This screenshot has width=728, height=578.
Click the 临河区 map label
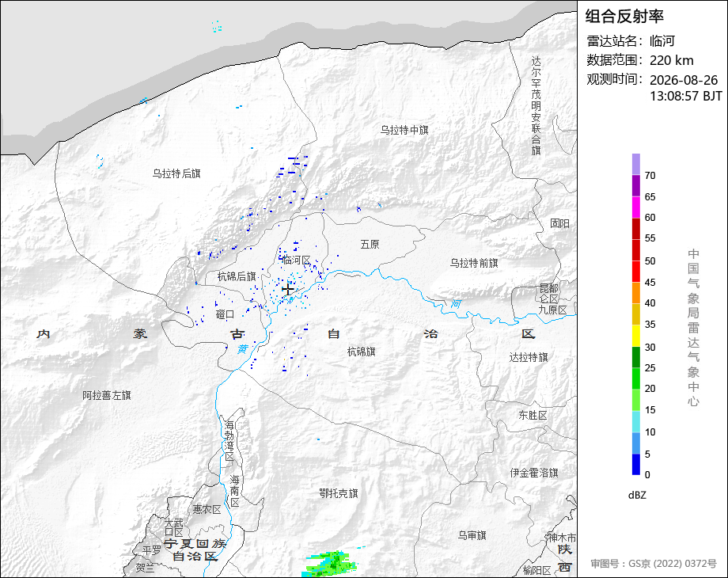pyautogui.click(x=296, y=260)
